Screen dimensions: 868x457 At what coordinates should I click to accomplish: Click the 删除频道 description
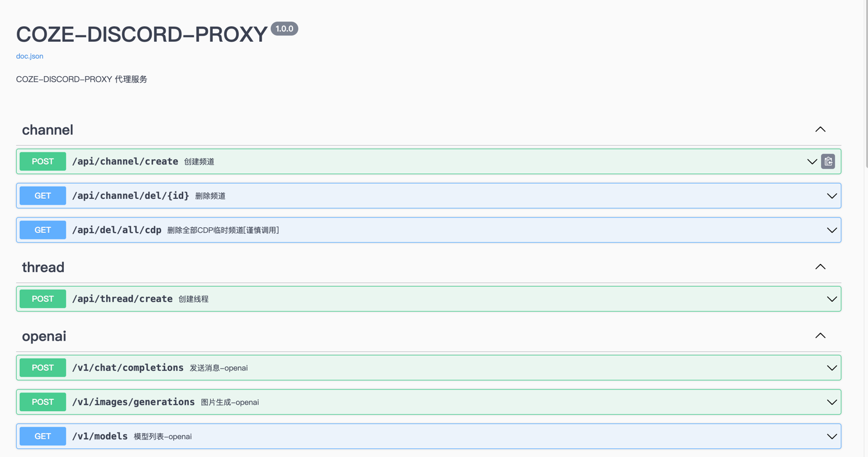coord(210,197)
